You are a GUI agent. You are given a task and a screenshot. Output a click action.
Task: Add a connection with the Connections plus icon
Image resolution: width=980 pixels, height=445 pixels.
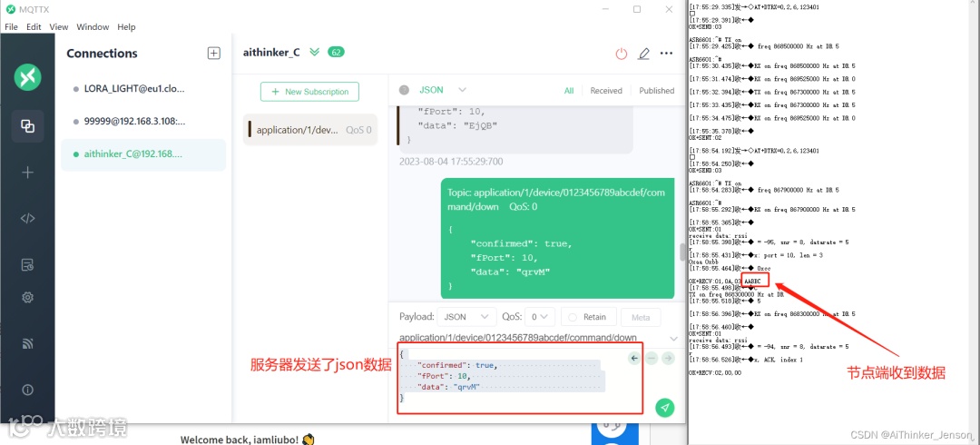coord(214,54)
